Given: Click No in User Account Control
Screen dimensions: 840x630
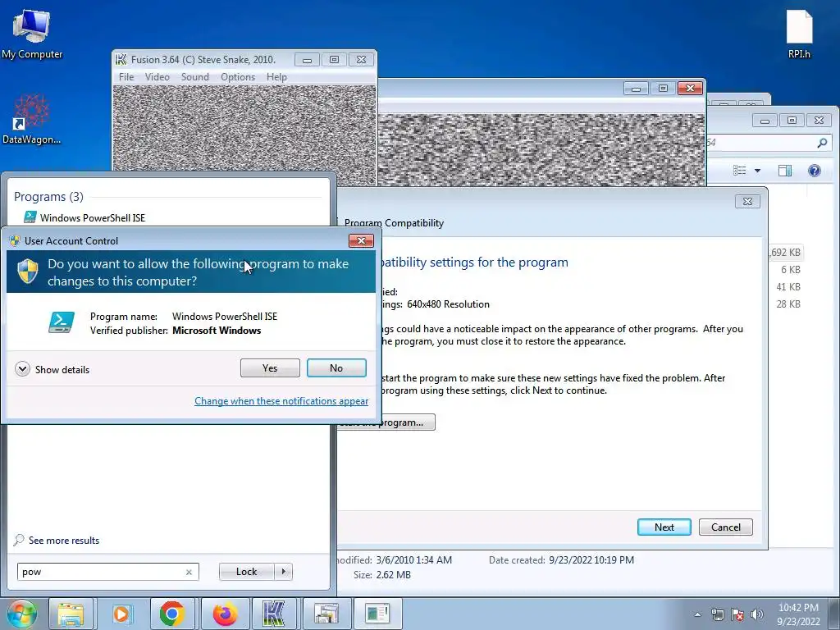Looking at the screenshot, I should click(336, 368).
